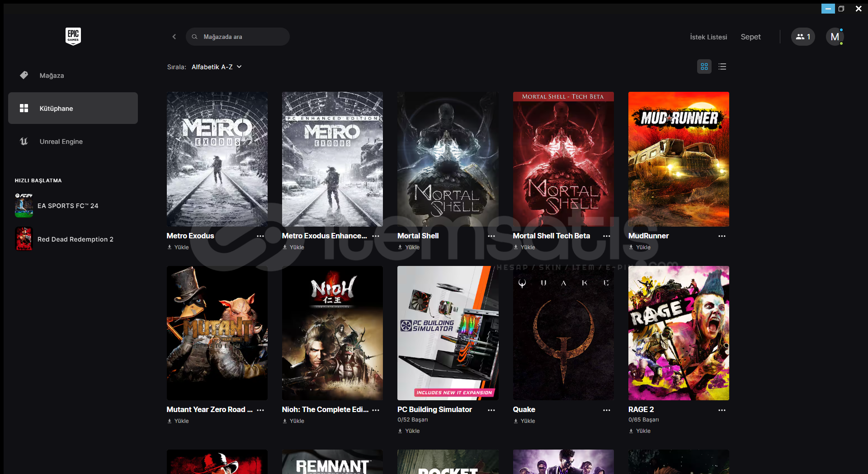Click the Quake game title text
This screenshot has width=868, height=474.
tap(524, 410)
